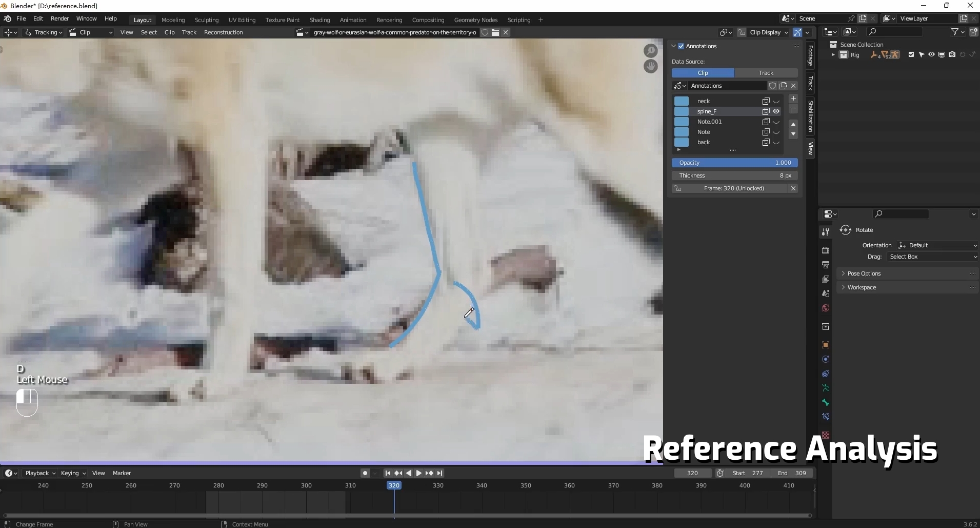980x528 pixels.
Task: Toggle fake user shield for Annotations data
Action: pyautogui.click(x=772, y=86)
